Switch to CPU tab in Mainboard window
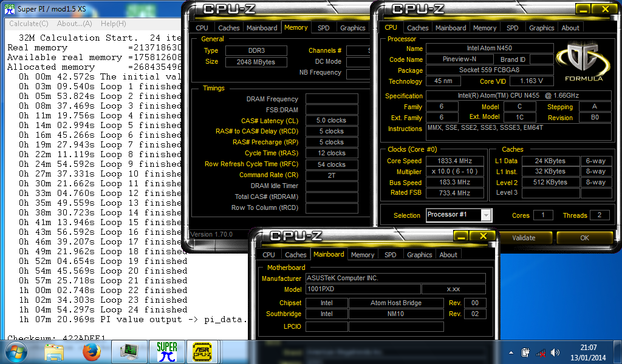622x364 pixels. (268, 255)
